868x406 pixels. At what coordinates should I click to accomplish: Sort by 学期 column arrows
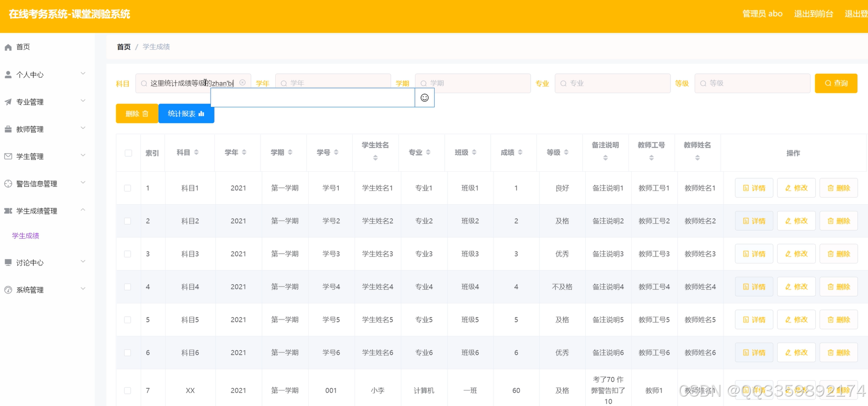click(x=290, y=152)
